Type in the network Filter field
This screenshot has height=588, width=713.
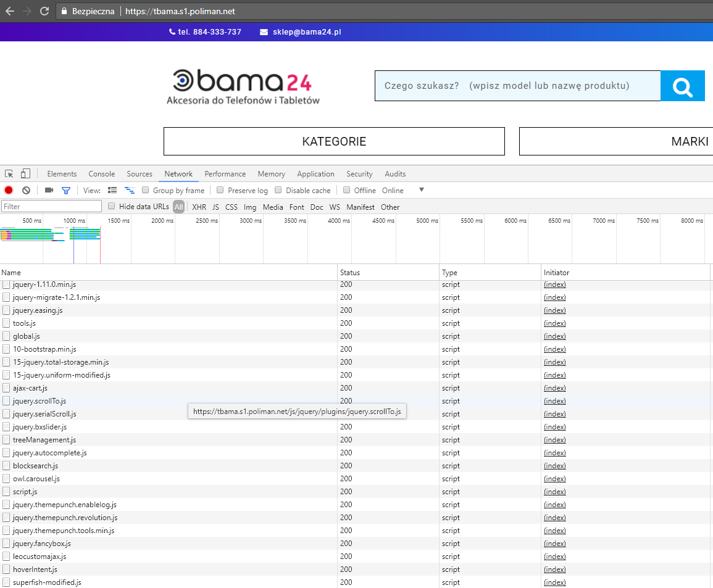(x=52, y=207)
